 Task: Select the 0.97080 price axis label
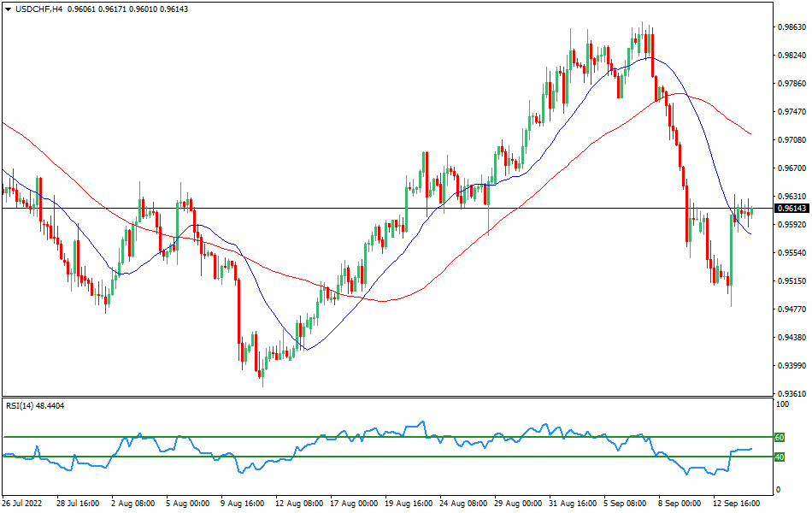[791, 140]
